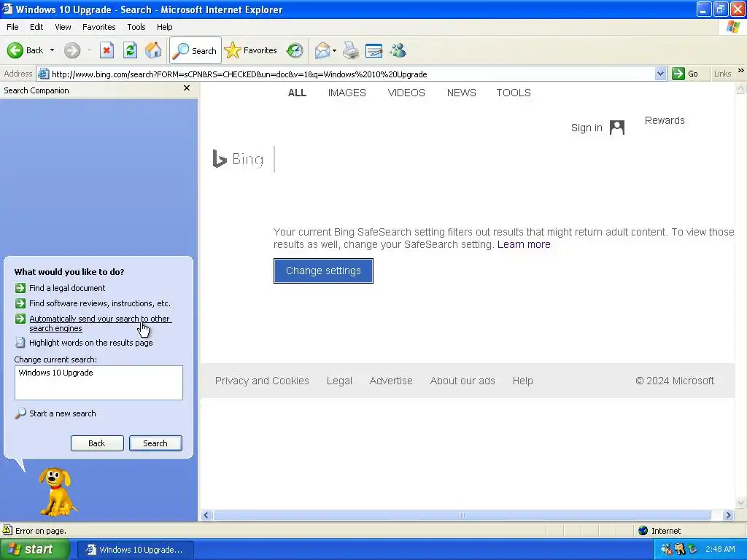
Task: Open Privacy and Cookies footer link
Action: point(262,381)
